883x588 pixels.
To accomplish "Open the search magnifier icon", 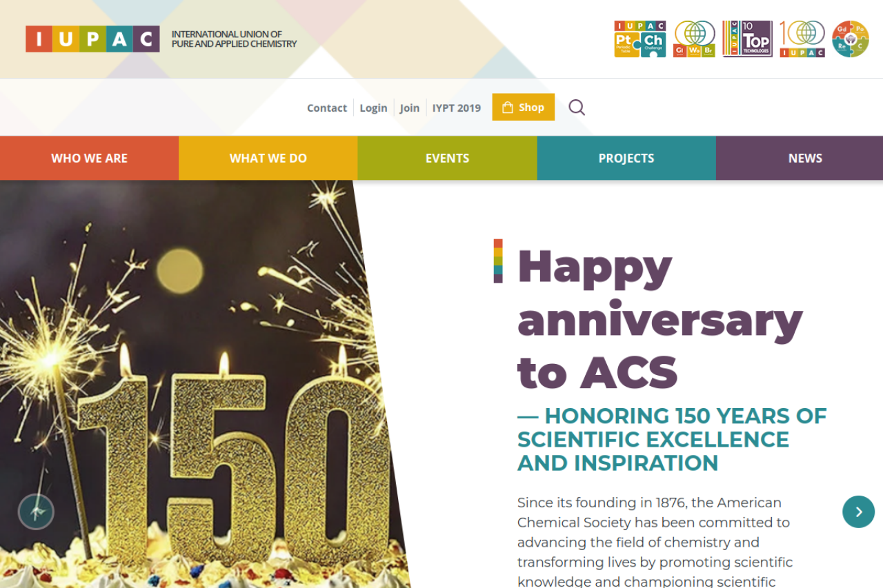I will click(577, 108).
